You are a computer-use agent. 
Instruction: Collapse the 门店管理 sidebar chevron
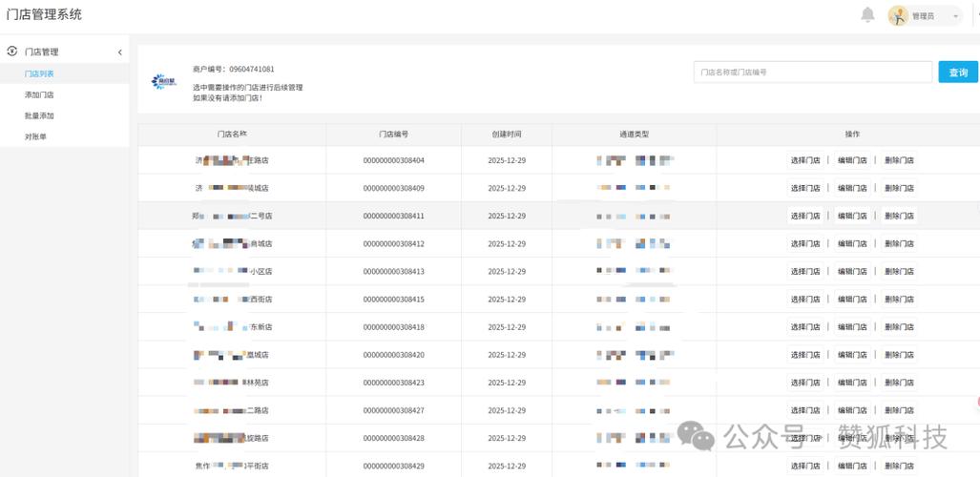[119, 52]
